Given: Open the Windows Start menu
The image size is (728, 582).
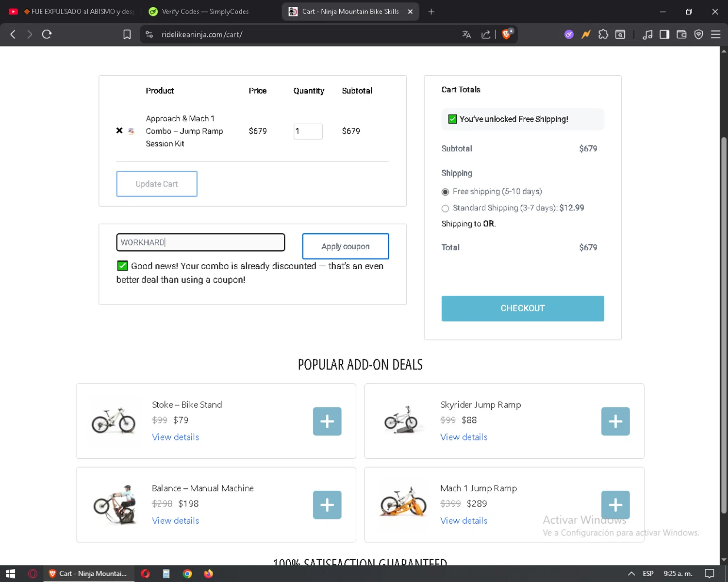Looking at the screenshot, I should (x=10, y=574).
